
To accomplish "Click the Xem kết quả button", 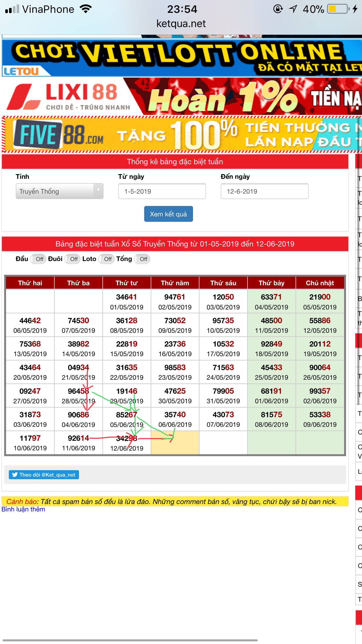I will click(x=168, y=214).
